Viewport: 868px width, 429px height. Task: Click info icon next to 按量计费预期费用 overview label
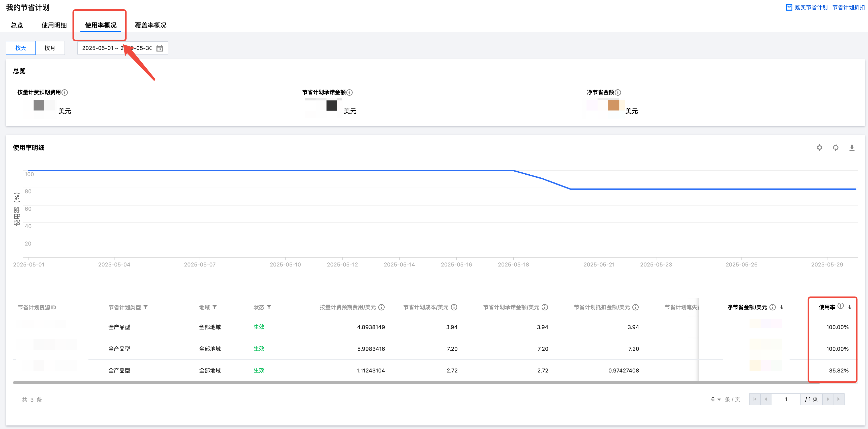tap(65, 92)
